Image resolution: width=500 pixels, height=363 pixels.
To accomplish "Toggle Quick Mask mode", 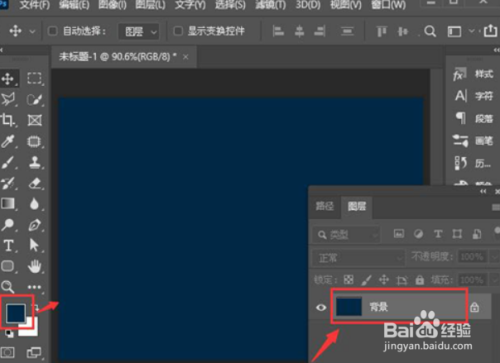I will click(x=8, y=352).
